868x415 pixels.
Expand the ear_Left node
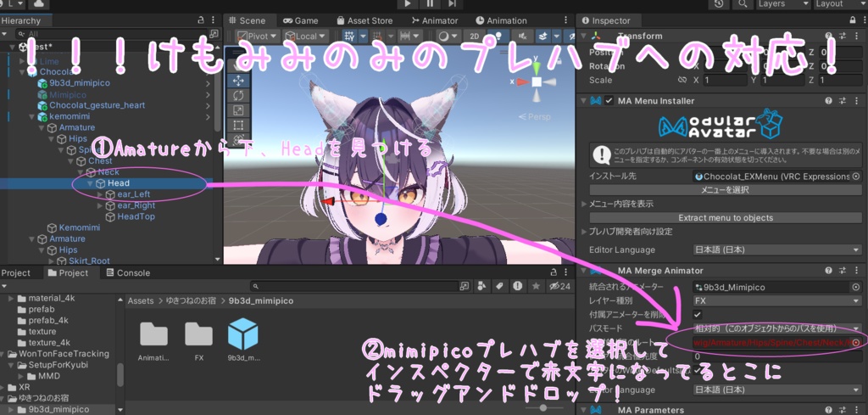pyautogui.click(x=99, y=194)
